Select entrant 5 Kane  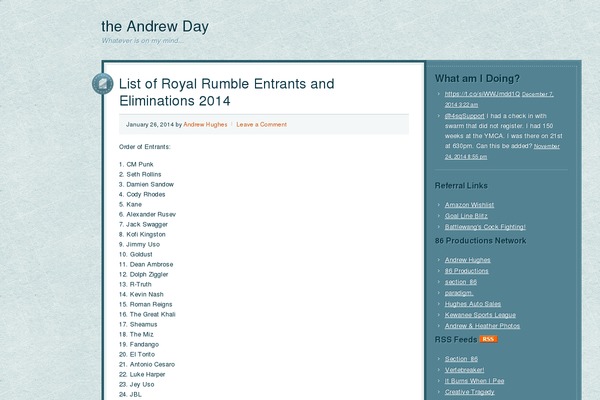130,204
